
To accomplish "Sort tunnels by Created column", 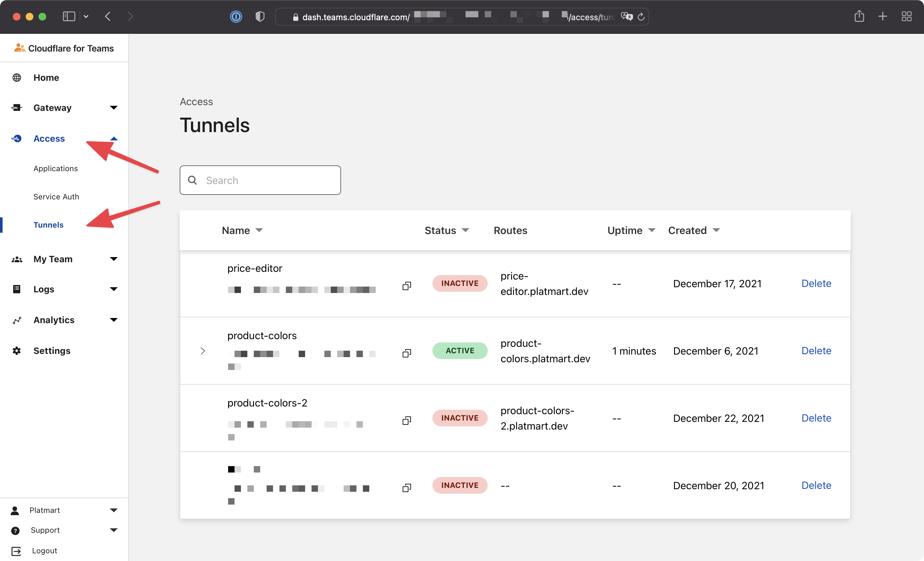I will [694, 230].
